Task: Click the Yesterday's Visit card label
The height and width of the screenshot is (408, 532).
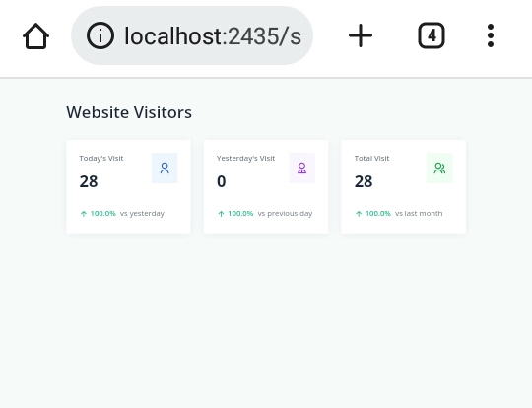Action: click(245, 159)
